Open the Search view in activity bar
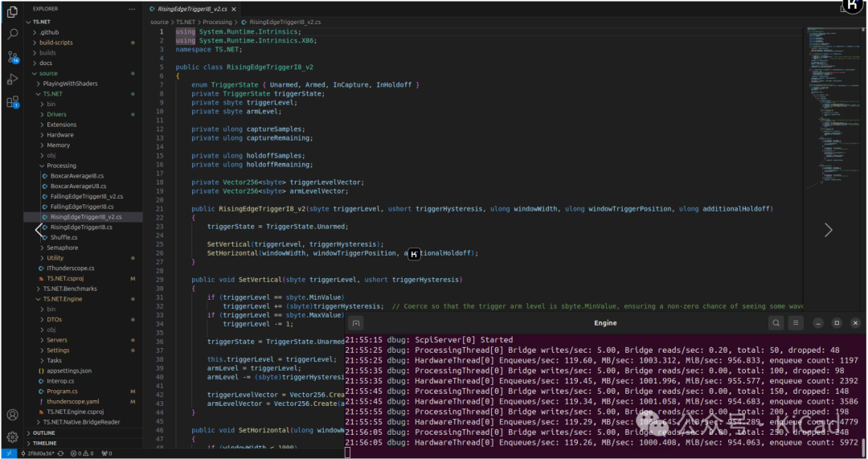The image size is (868, 459). click(12, 35)
